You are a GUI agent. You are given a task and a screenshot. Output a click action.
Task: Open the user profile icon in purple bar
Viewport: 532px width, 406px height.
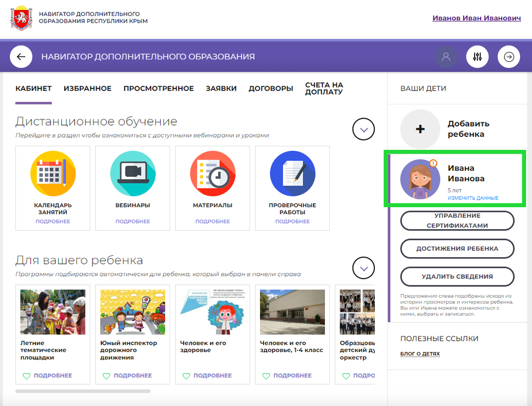point(446,57)
